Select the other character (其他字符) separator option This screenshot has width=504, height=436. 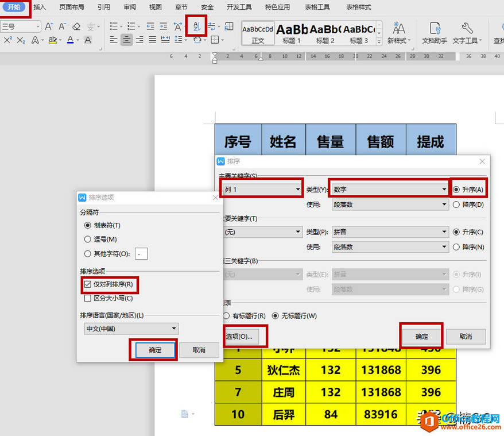tap(87, 253)
